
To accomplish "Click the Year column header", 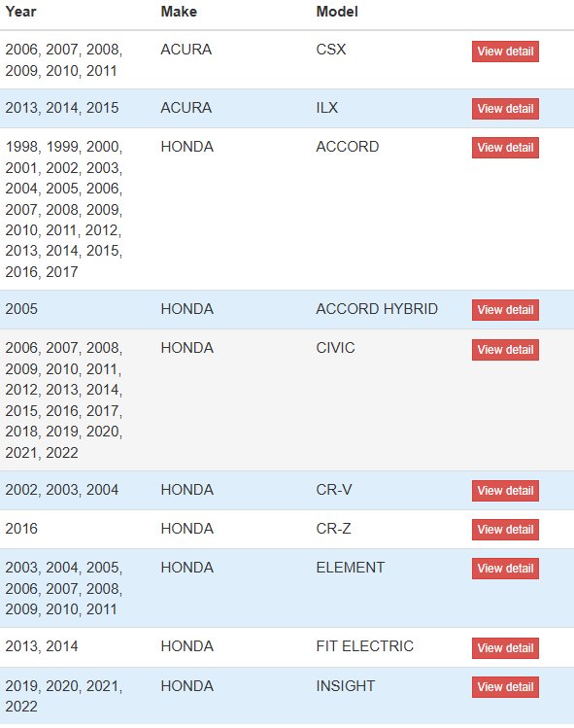I will click(20, 12).
